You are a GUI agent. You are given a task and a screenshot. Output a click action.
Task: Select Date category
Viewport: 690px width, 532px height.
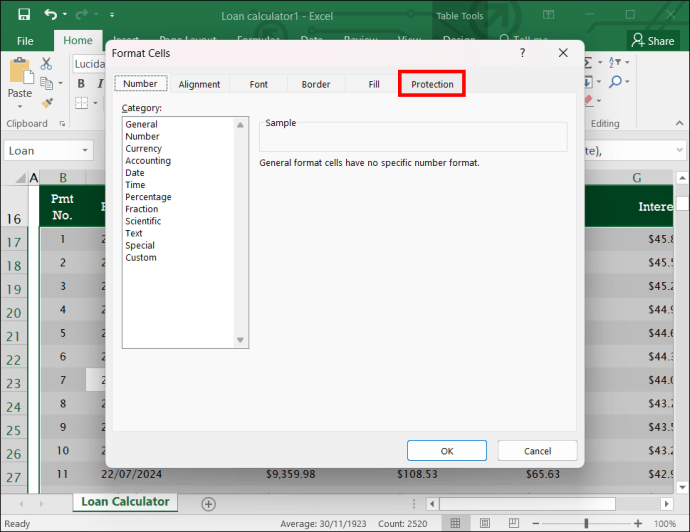135,172
